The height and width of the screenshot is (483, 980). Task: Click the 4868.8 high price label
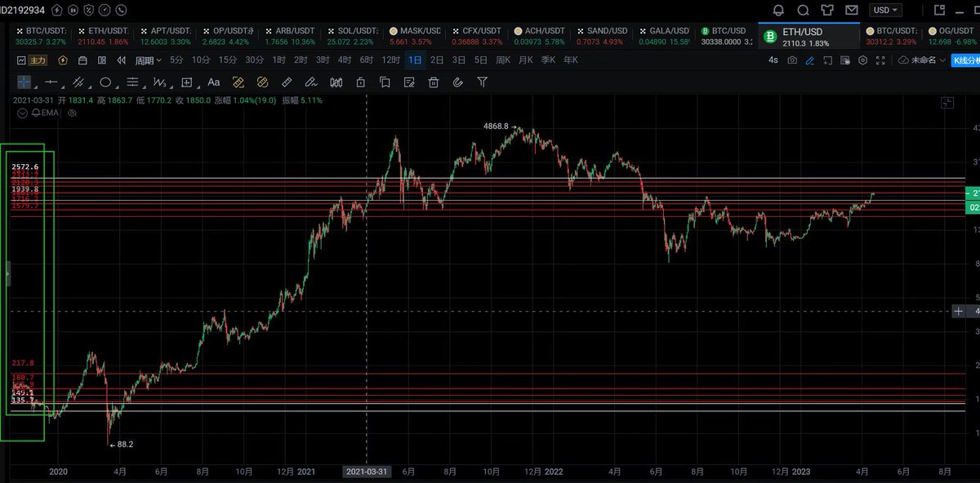coord(495,126)
